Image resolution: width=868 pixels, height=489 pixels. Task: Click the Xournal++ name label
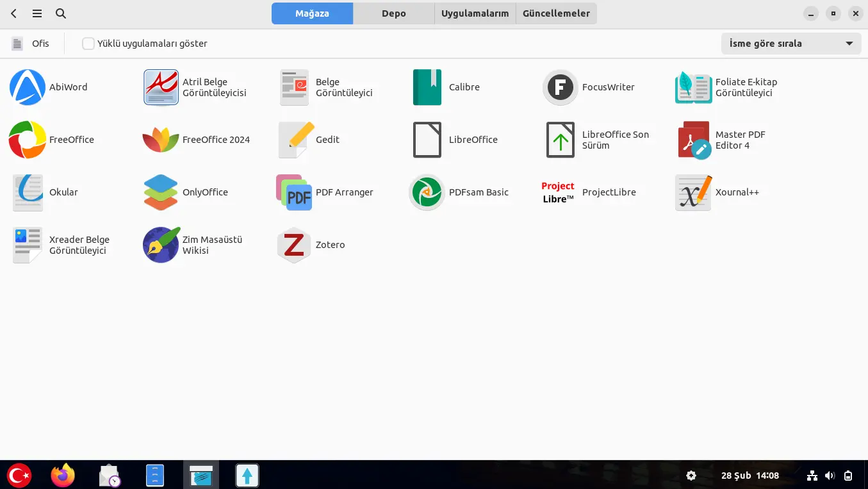[x=737, y=192]
